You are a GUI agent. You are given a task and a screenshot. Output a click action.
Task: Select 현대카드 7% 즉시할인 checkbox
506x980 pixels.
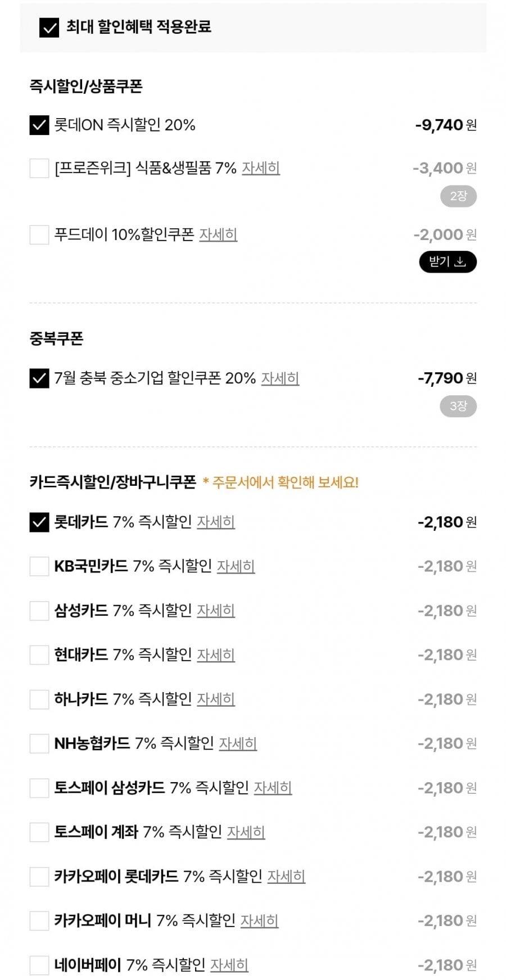point(39,655)
